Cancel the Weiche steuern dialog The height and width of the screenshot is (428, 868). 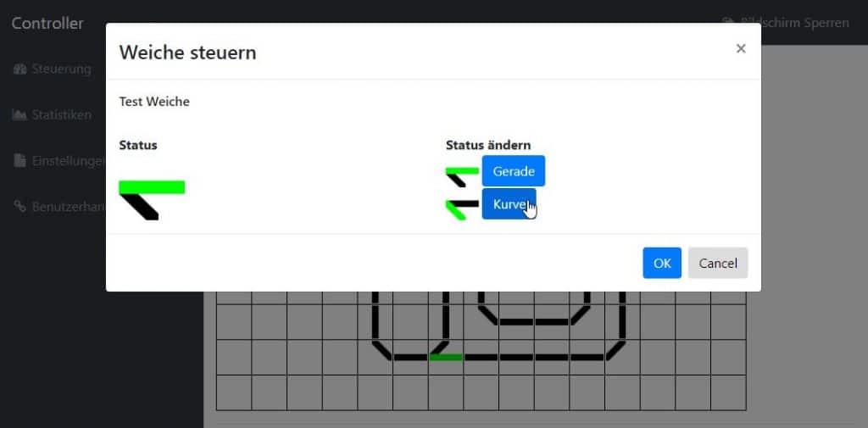click(x=718, y=263)
